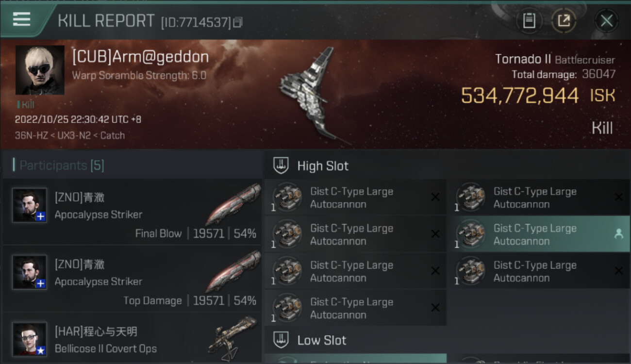This screenshot has width=631, height=364.
Task: Click the share export icon
Action: [x=564, y=21]
